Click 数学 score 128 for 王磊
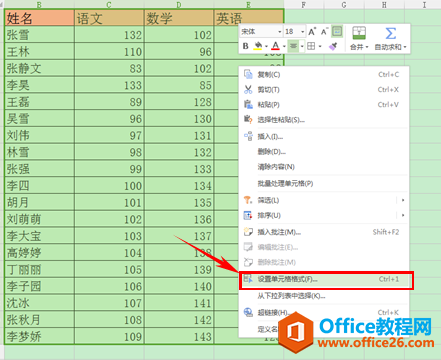Screen dimensions: 441x360 click(179, 102)
